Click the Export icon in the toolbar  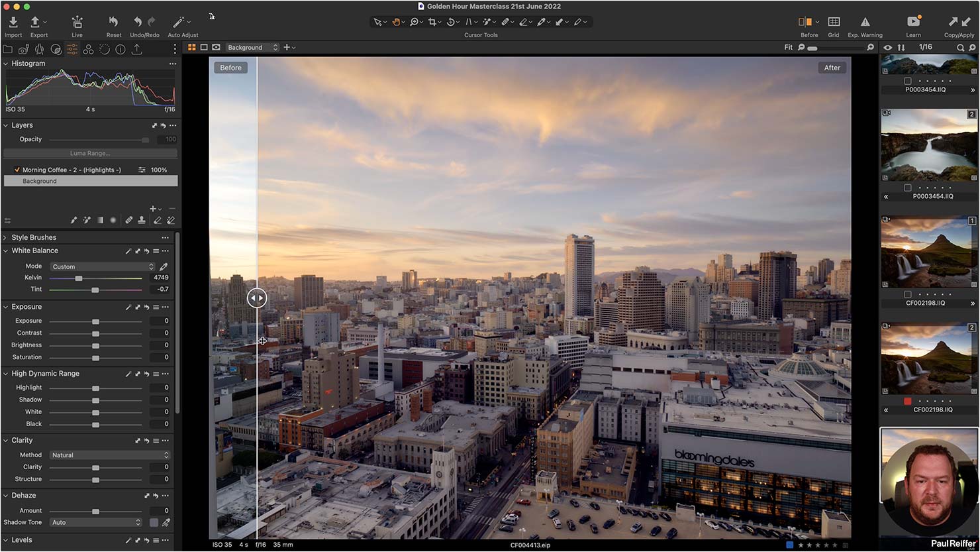36,23
